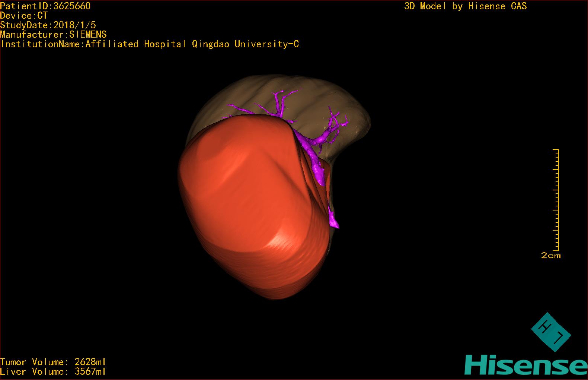The image size is (588, 380).
Task: Click the Hisense logo
Action: 526,365
